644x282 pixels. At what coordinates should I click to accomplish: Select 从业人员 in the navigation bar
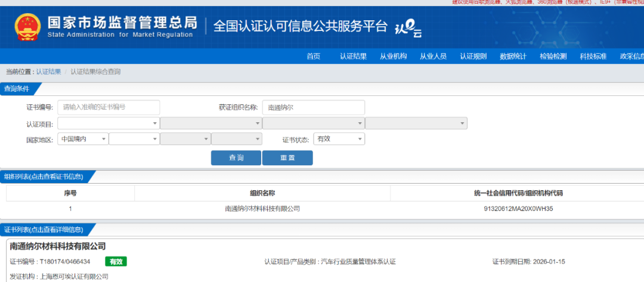click(433, 56)
